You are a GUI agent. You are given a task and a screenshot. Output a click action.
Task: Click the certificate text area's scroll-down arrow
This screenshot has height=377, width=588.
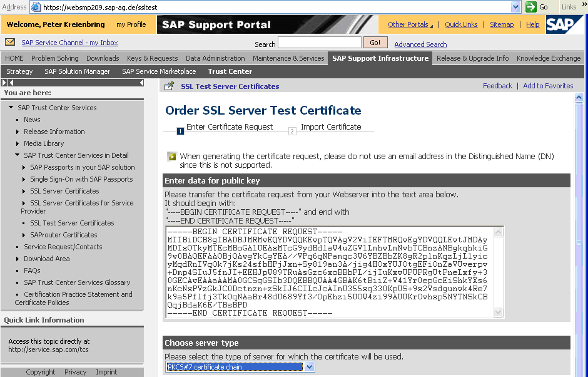pyautogui.click(x=498, y=312)
